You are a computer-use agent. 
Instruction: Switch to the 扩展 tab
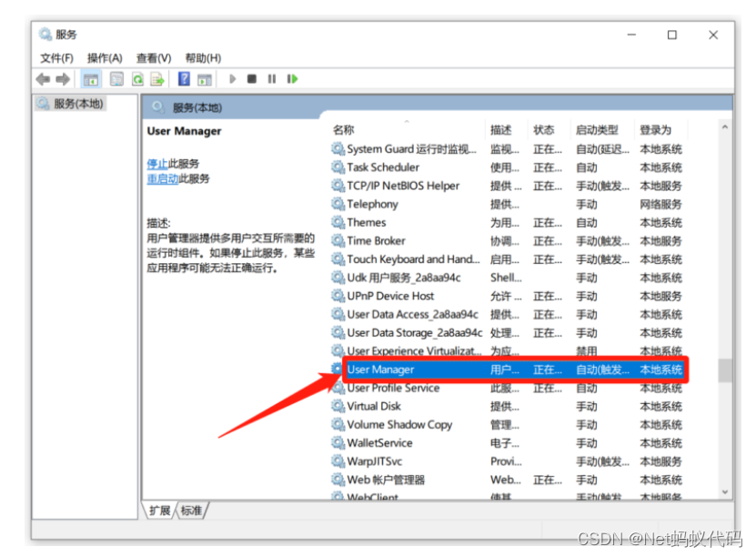pyautogui.click(x=159, y=511)
